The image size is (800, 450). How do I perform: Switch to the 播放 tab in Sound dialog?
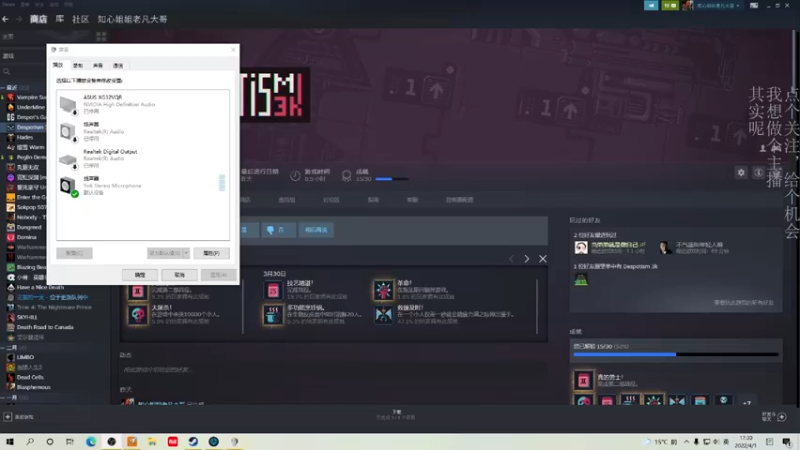pyautogui.click(x=58, y=65)
